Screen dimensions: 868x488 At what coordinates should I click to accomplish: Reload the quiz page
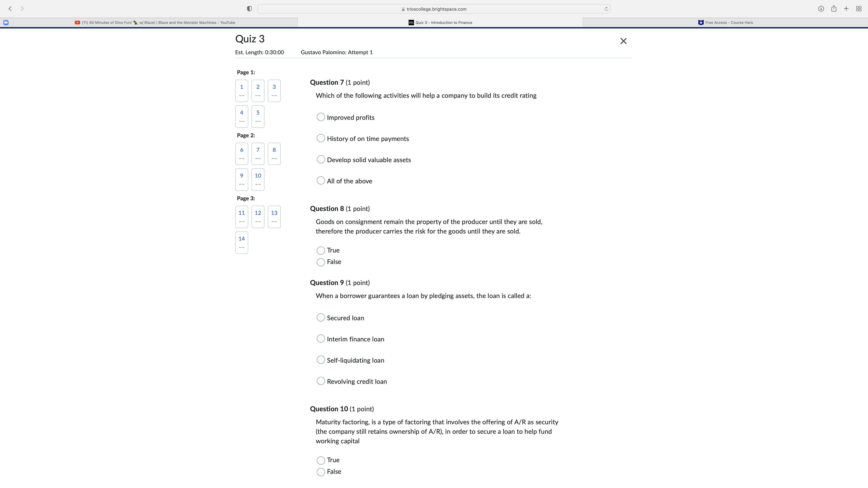pyautogui.click(x=606, y=8)
